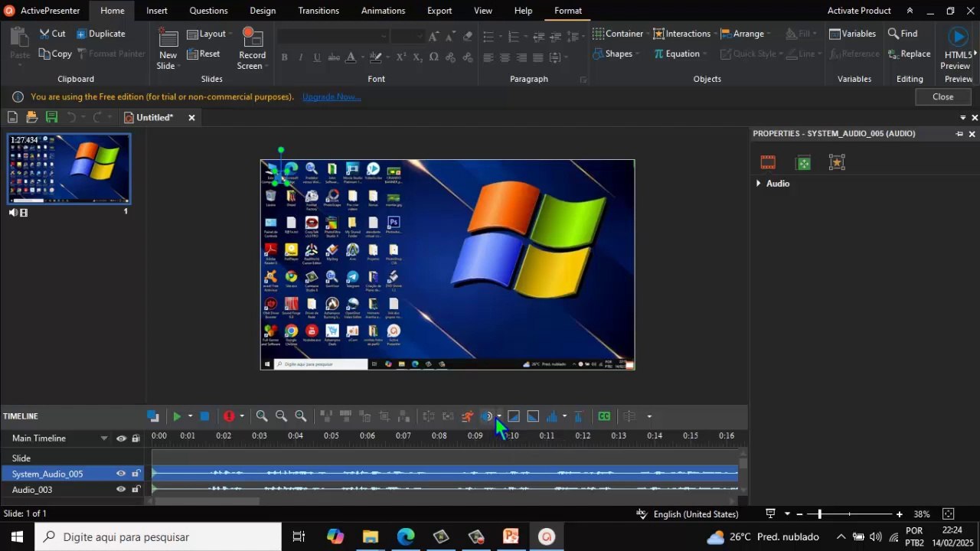The image size is (980, 551).
Task: Click the timeline horizontal scrollbar
Action: click(207, 501)
